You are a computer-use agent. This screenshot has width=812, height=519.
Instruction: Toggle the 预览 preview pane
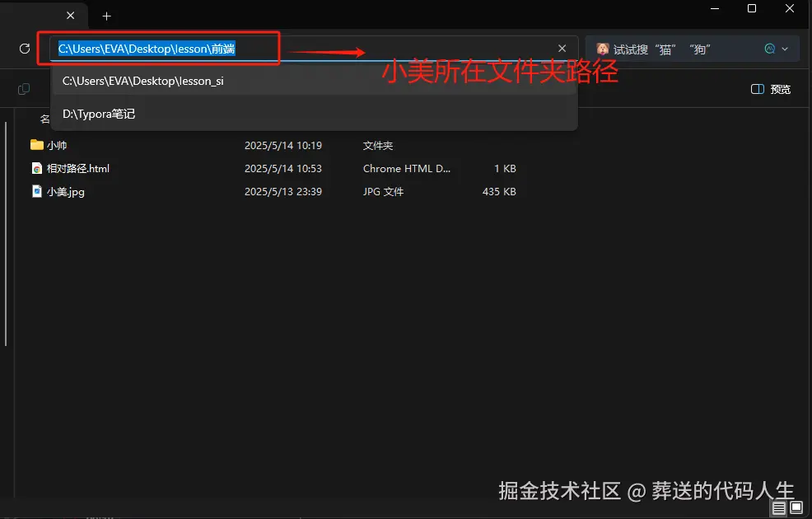(771, 89)
